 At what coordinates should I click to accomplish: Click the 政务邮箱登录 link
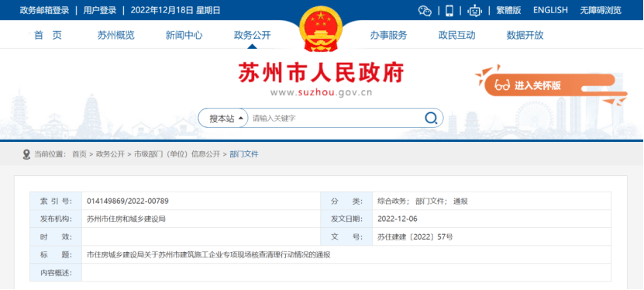(x=44, y=10)
